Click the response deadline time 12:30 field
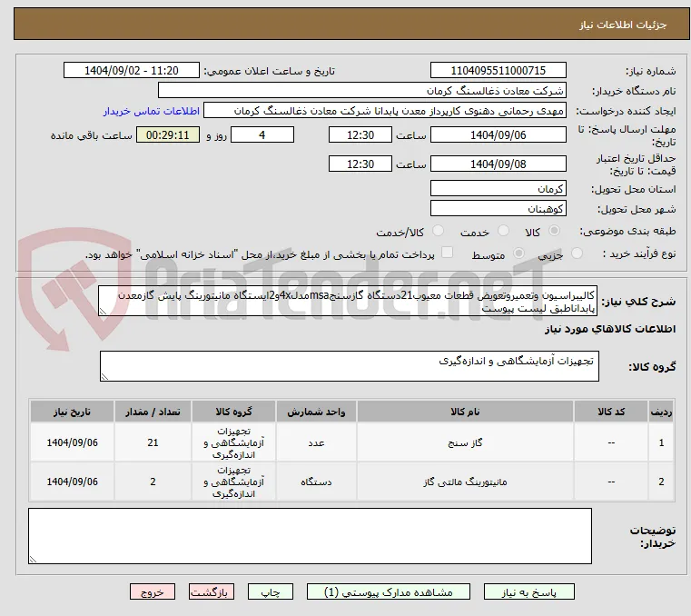The image size is (691, 616). click(360, 135)
